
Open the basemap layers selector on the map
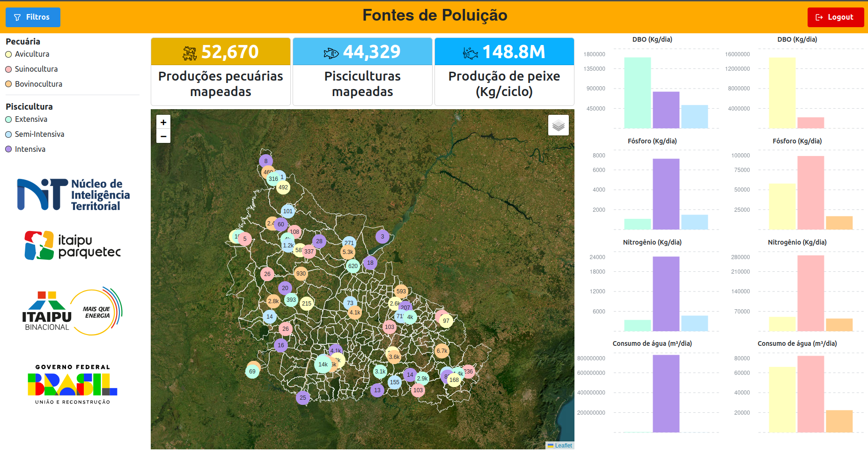[x=558, y=125]
